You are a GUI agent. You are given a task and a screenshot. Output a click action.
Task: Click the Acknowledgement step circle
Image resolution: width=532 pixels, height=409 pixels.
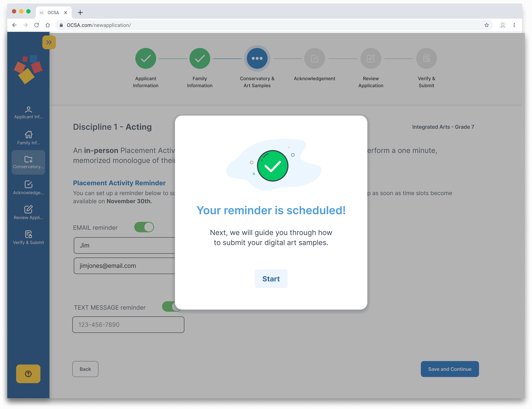coord(315,58)
